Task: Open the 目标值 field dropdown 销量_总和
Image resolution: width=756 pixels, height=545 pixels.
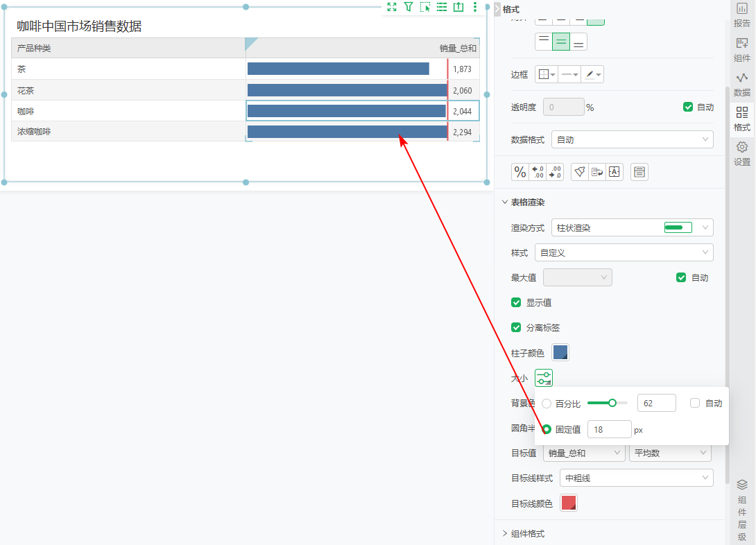Action: tap(585, 453)
